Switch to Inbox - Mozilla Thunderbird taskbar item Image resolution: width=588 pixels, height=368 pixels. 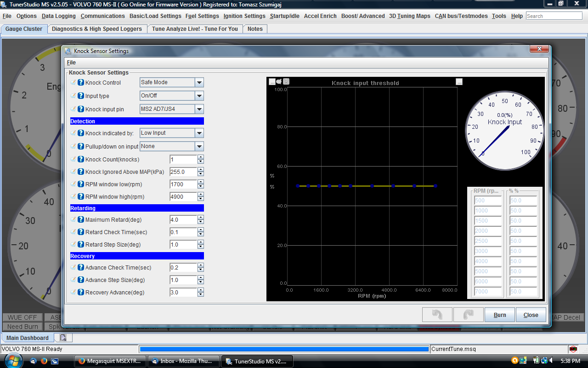[184, 361]
